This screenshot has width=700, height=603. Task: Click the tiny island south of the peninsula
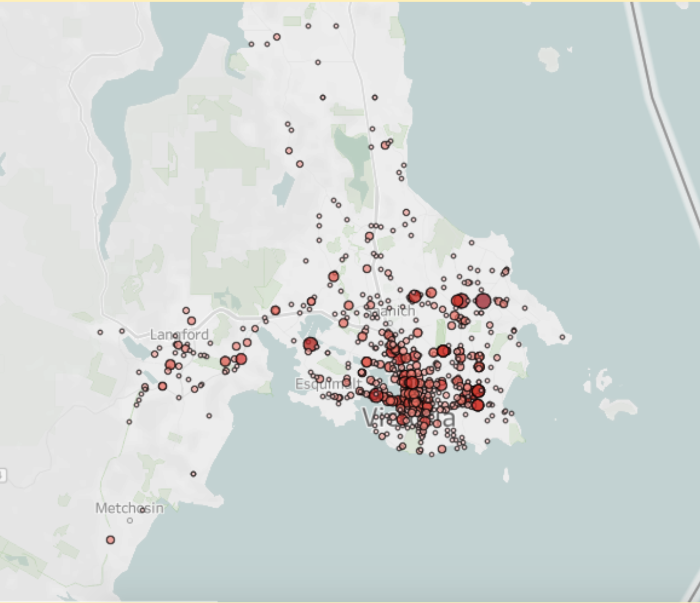(x=506, y=475)
